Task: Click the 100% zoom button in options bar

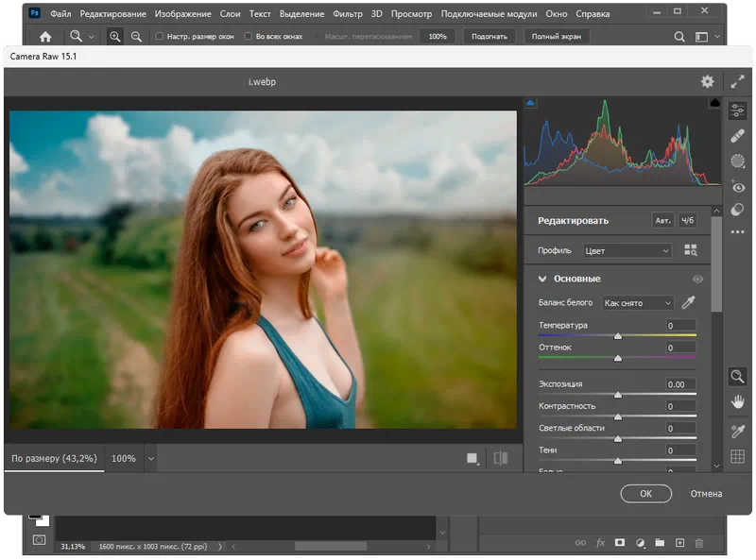Action: tap(438, 36)
